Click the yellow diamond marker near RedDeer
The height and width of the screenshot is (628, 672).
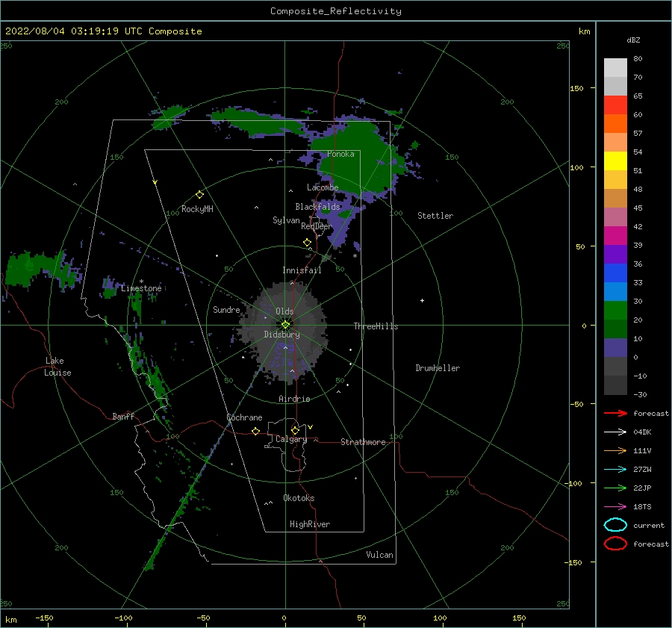pyautogui.click(x=307, y=243)
